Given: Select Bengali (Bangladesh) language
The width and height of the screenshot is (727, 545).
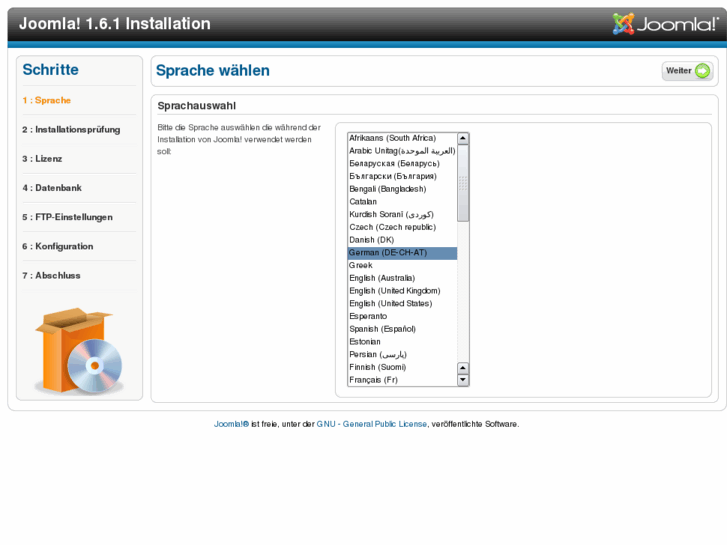Looking at the screenshot, I should point(402,189).
